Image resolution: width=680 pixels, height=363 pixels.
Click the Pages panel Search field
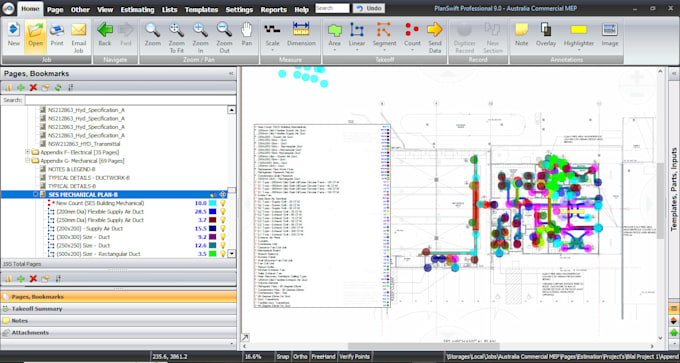pos(130,100)
